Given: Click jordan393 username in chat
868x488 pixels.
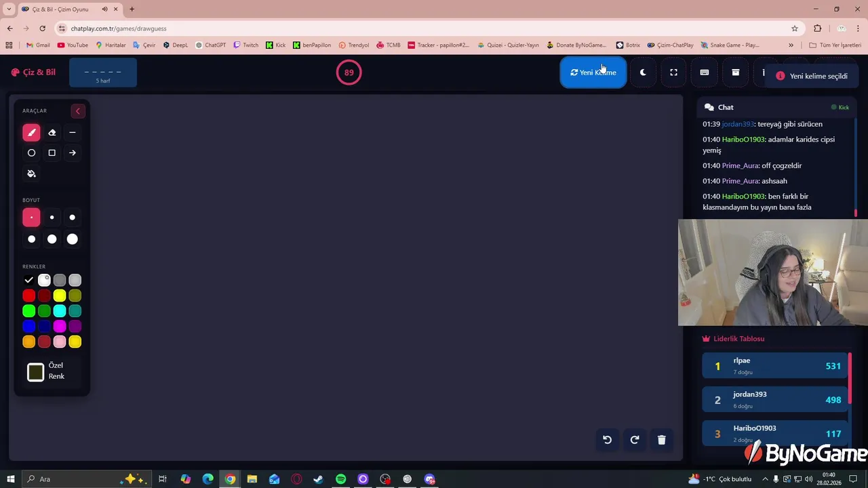Looking at the screenshot, I should (x=738, y=124).
